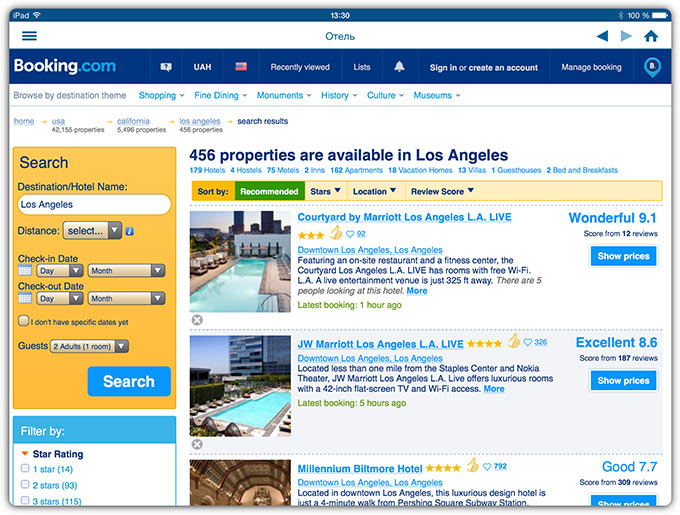Expand the Monuments destination theme
This screenshot has width=680, height=515.
(284, 95)
